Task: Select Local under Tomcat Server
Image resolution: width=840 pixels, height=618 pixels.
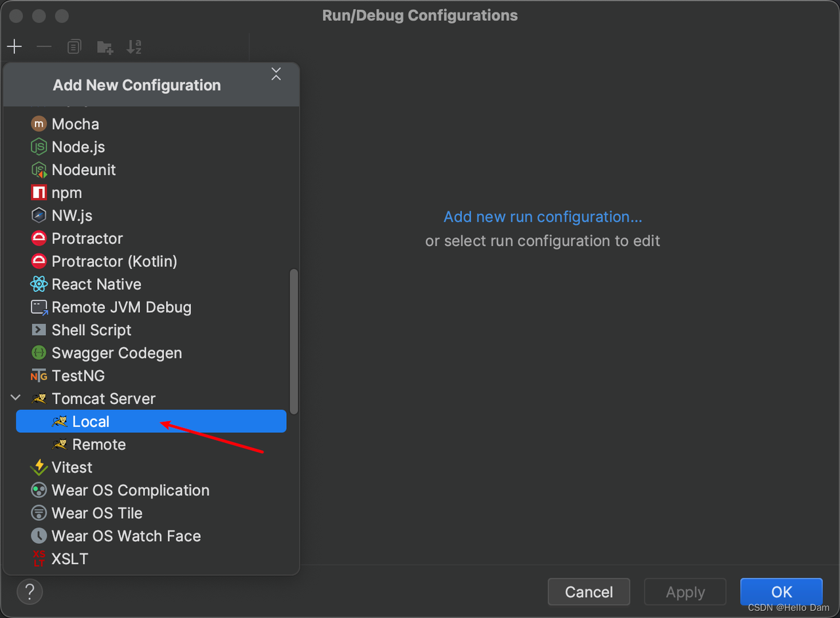Action: pos(151,421)
